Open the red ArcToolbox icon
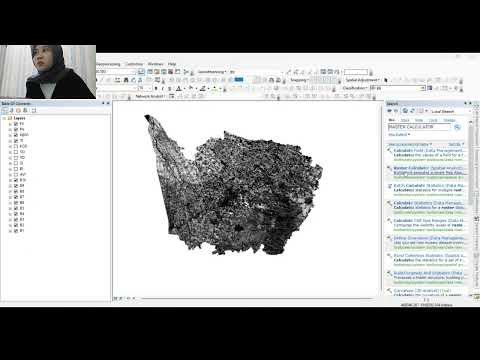 click(x=171, y=72)
